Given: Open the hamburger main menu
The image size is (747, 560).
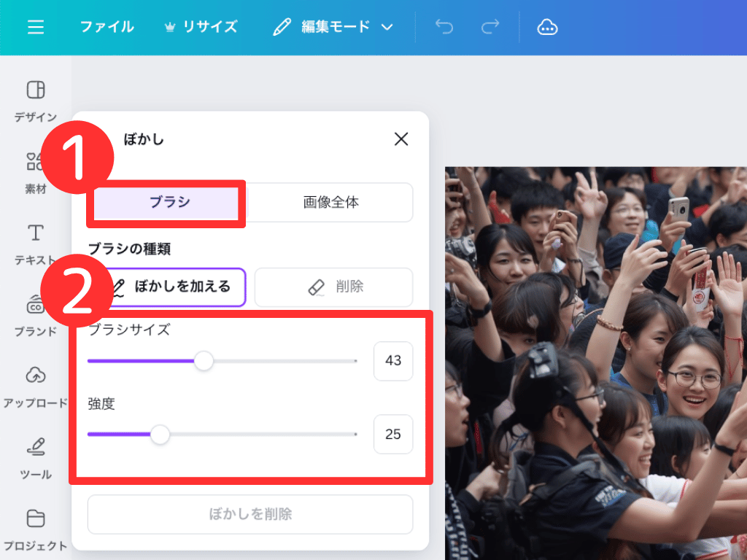Looking at the screenshot, I should tap(36, 28).
